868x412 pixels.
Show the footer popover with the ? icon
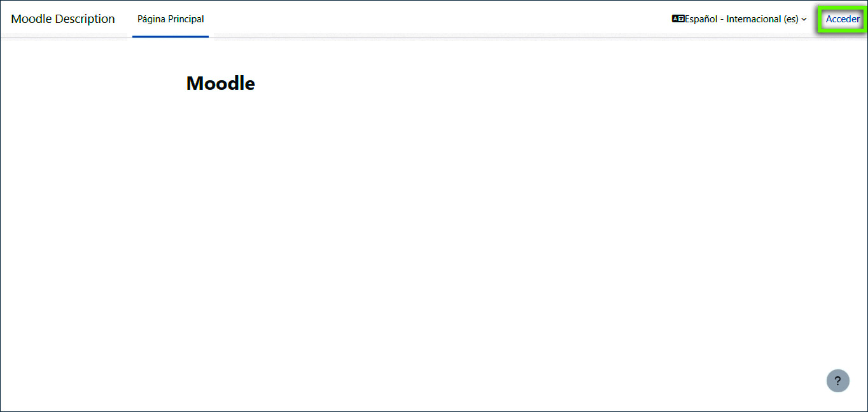(x=837, y=381)
